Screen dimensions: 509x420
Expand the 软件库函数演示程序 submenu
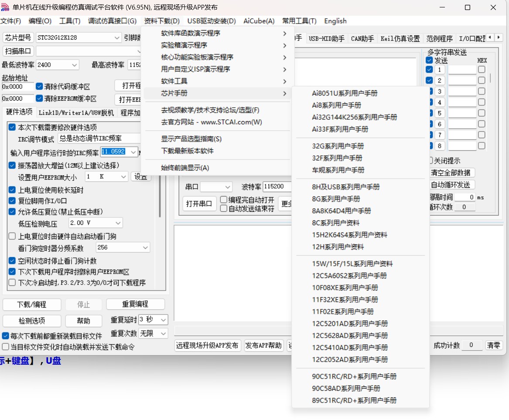tap(217, 33)
